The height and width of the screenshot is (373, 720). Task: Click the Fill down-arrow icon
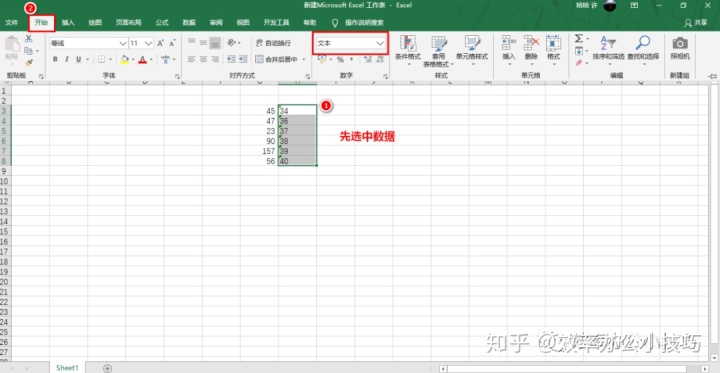pyautogui.click(x=579, y=51)
